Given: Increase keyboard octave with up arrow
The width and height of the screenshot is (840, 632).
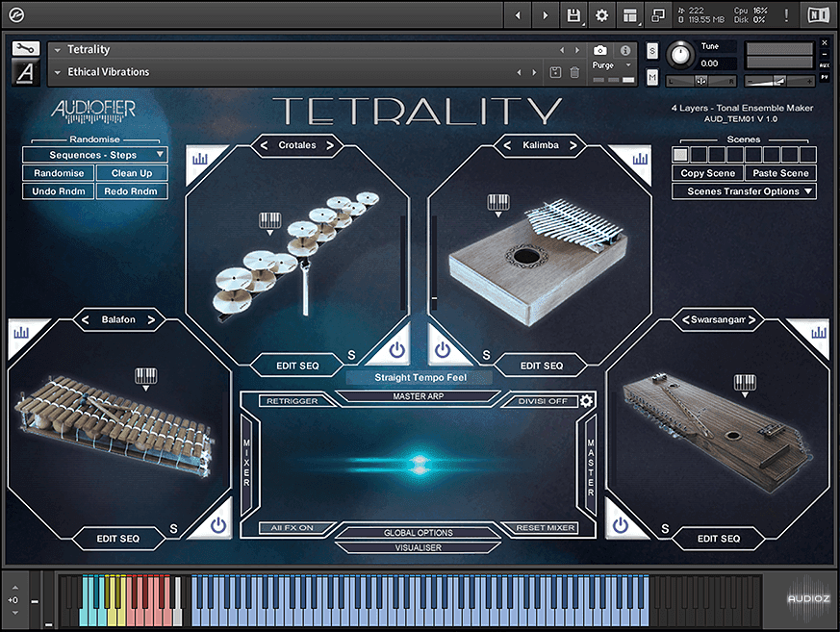Looking at the screenshot, I should point(14,588).
